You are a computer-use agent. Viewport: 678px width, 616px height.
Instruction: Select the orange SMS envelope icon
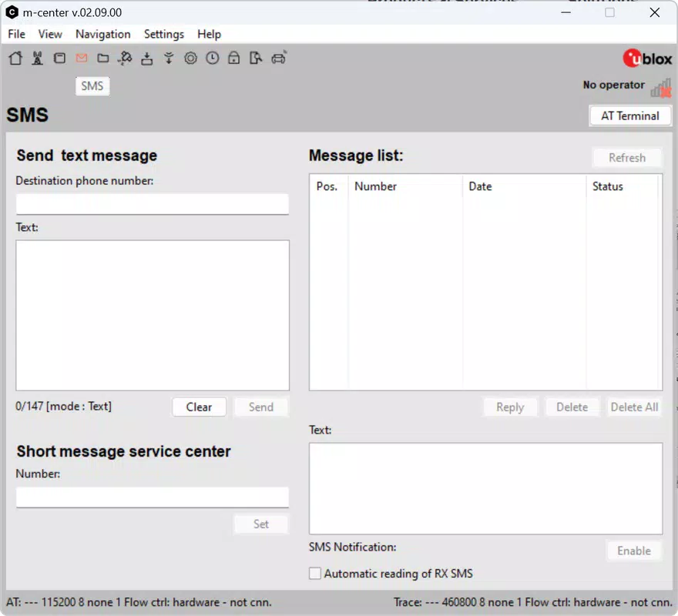[82, 58]
